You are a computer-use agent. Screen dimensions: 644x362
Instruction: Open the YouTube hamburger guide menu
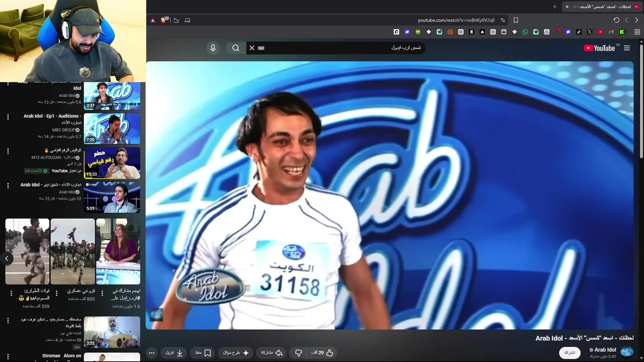click(627, 48)
